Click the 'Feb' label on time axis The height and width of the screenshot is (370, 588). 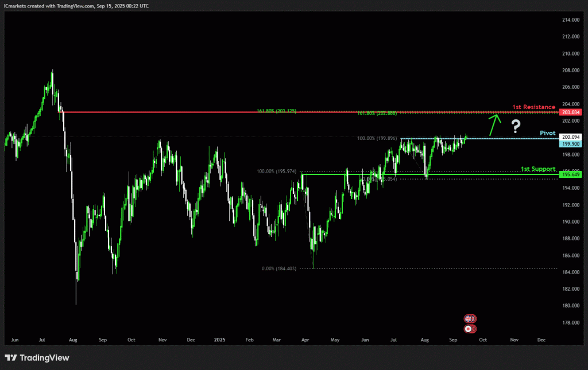[x=249, y=340]
